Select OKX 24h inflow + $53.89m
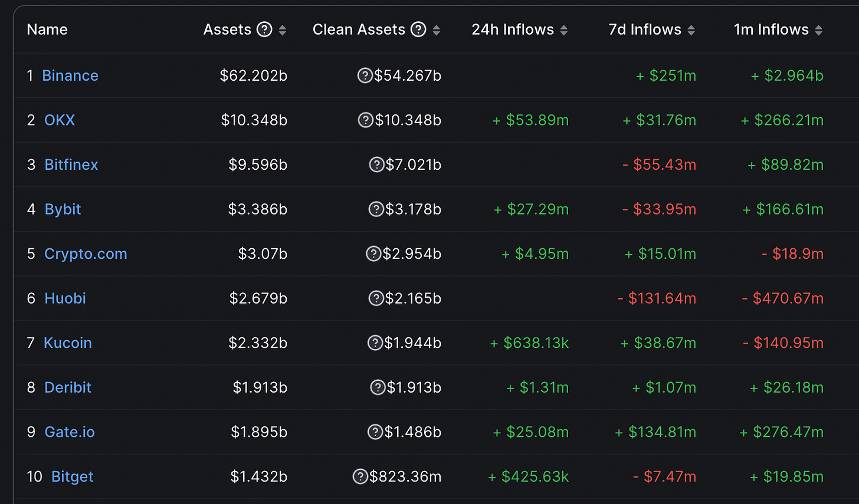 (530, 120)
